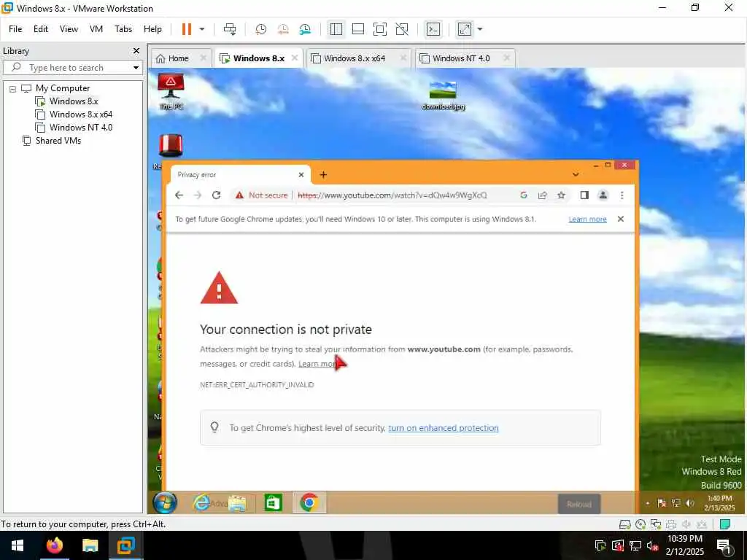Select Windows NT 4.0 in the library tree

[x=80, y=127]
